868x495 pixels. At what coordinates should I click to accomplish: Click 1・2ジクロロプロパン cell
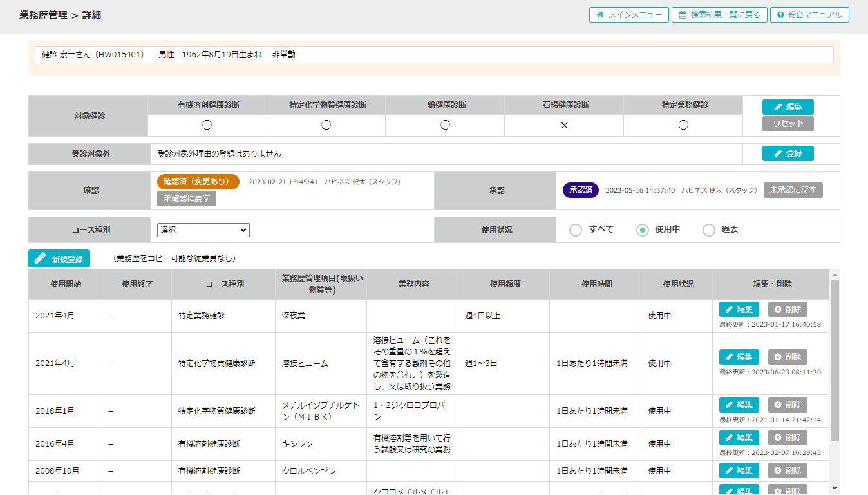(413, 411)
